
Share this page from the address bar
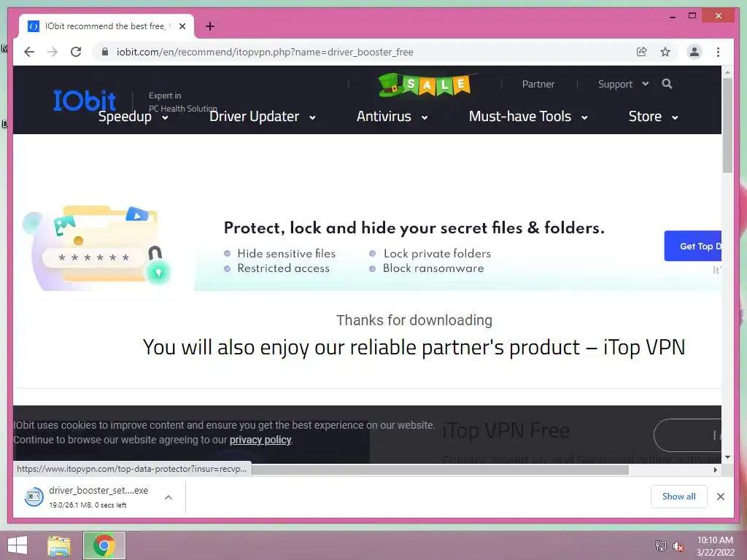pyautogui.click(x=642, y=52)
